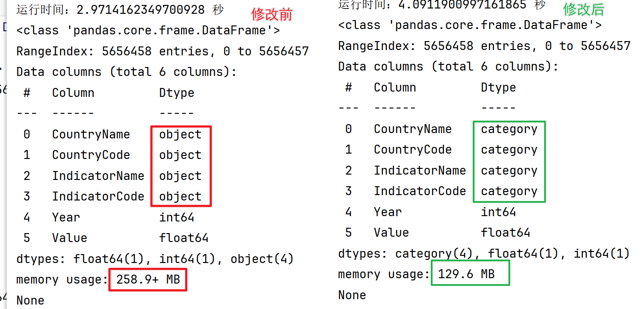Click the left 'dtypes: float64(1)' summary line

tap(154, 259)
